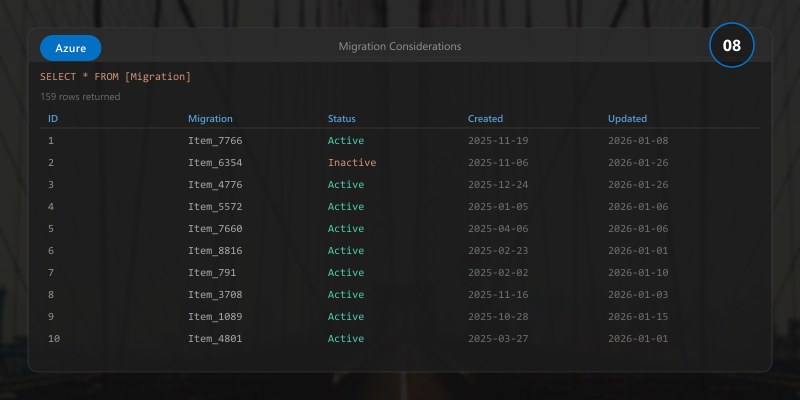Click the ID cell of row Item_4776
The width and height of the screenshot is (800, 400).
51,185
